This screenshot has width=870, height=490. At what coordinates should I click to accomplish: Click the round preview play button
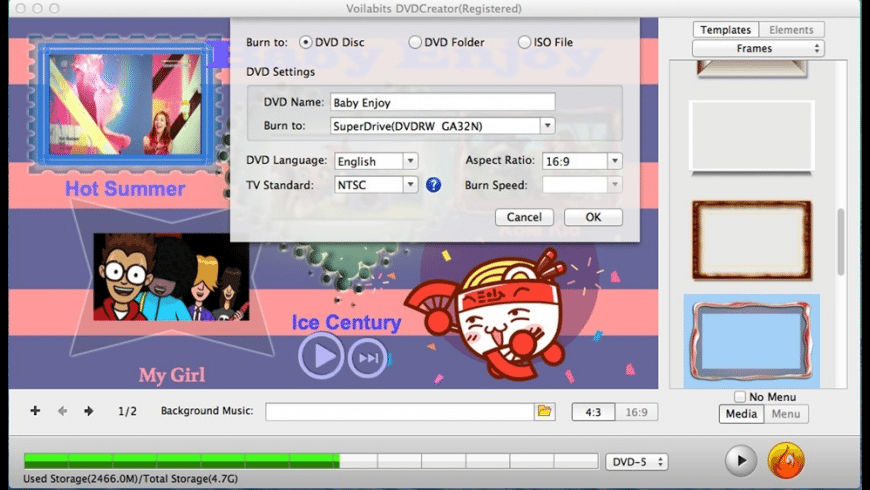coord(741,461)
